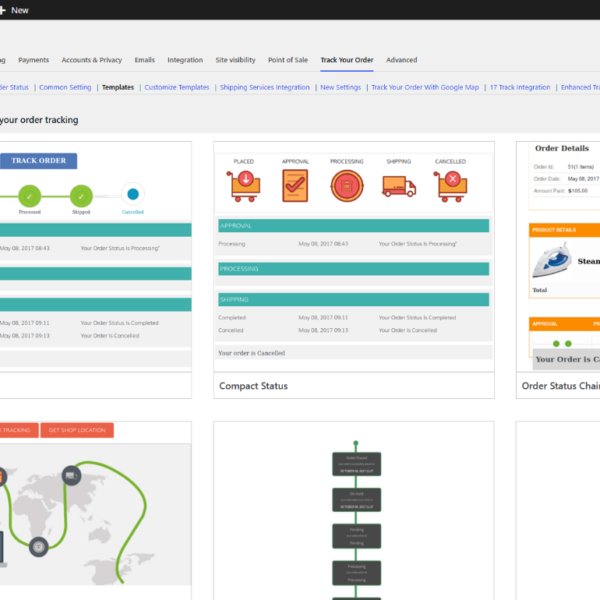Click the Cancelled cart X icon
Screen dimensions: 600x600
tap(450, 186)
